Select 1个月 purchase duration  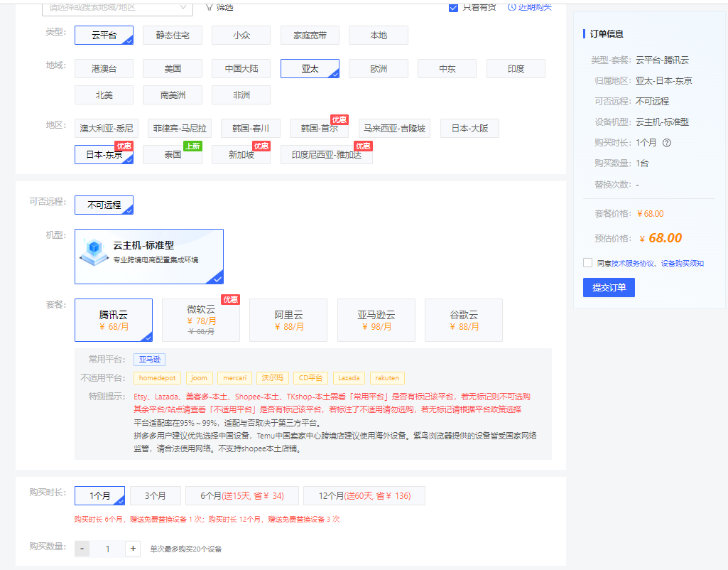(100, 495)
